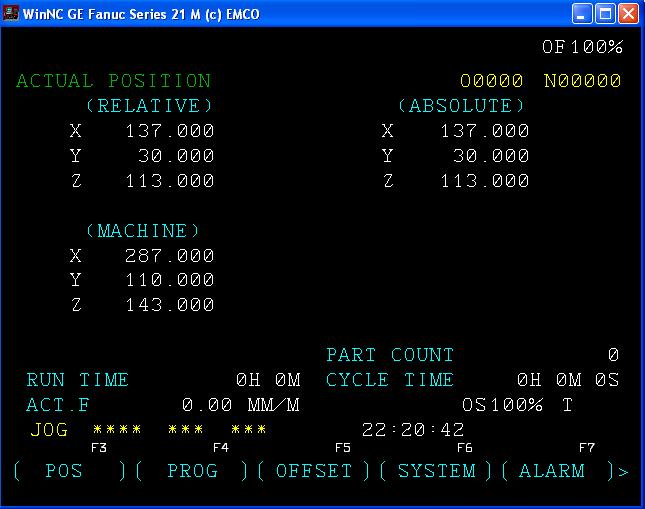This screenshot has height=509, width=645.
Task: Click machine Z value 143.000
Action: pyautogui.click(x=169, y=305)
